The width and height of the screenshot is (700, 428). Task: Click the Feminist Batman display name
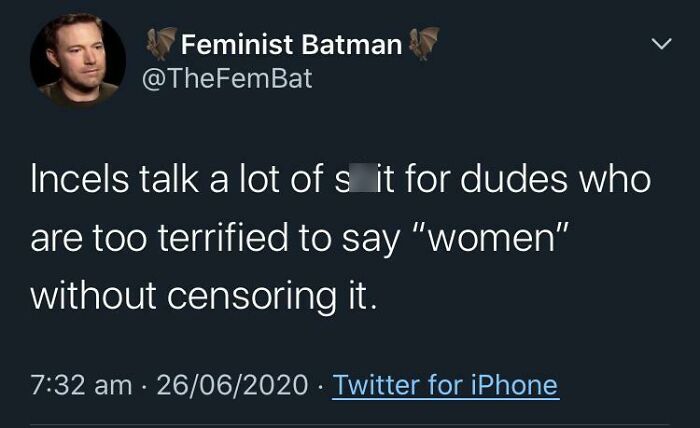[292, 45]
